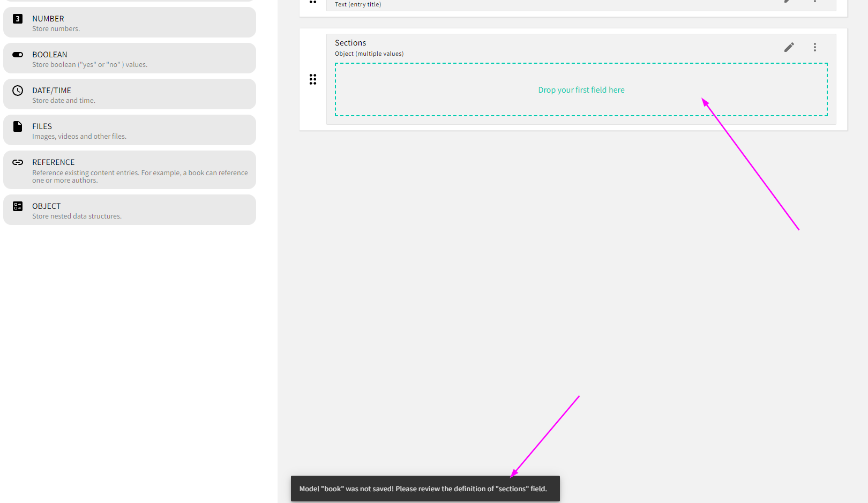Click "Images, videos and other files." description
This screenshot has width=868, height=503.
(79, 137)
